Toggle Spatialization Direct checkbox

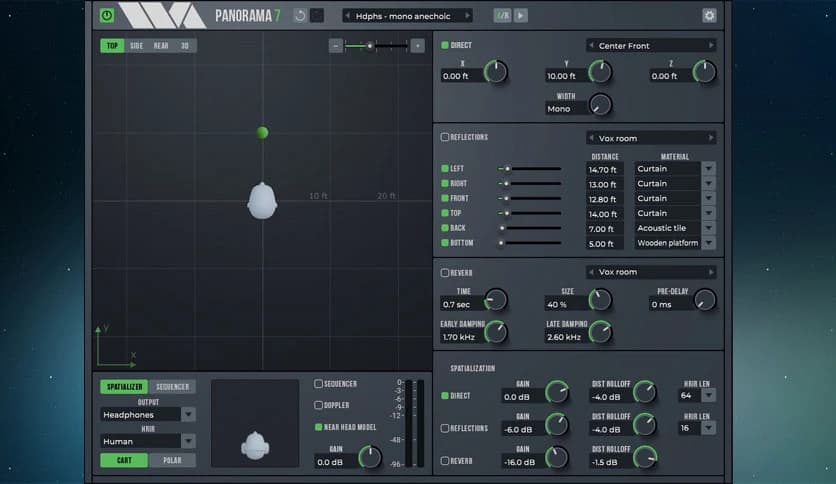tap(445, 396)
